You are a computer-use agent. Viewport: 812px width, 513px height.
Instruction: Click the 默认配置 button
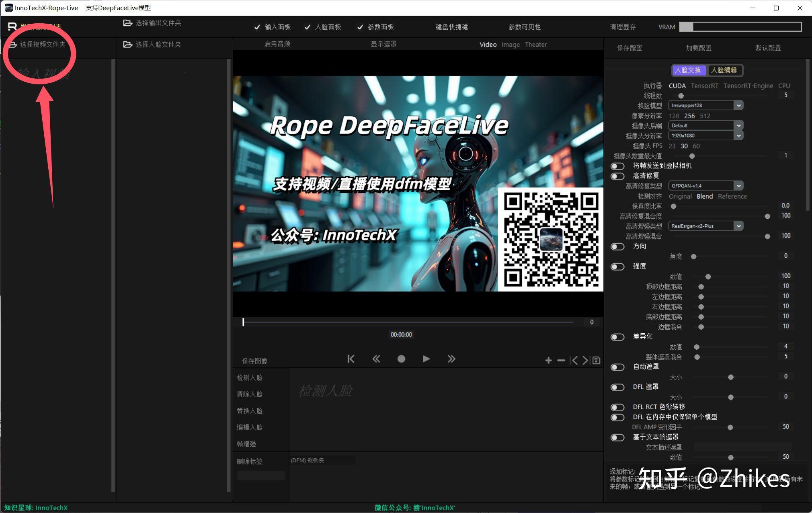[768, 48]
